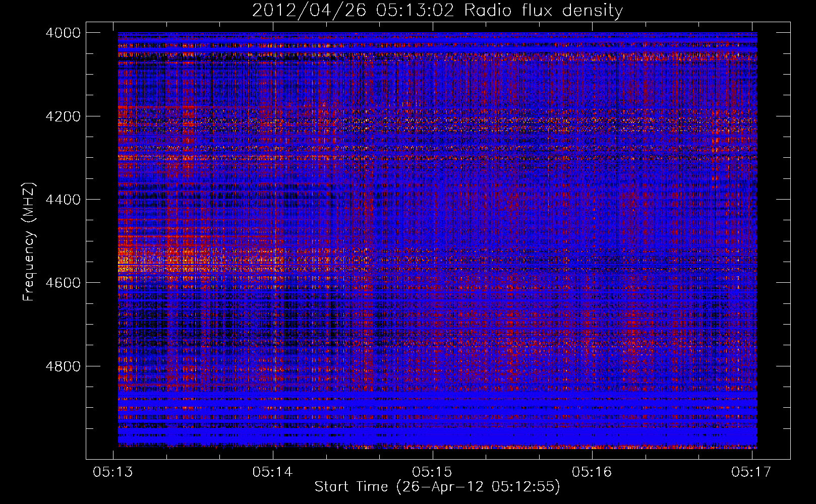
Task: Click the 'Frequency (MHZ)' y-axis title
Action: pyautogui.click(x=29, y=241)
